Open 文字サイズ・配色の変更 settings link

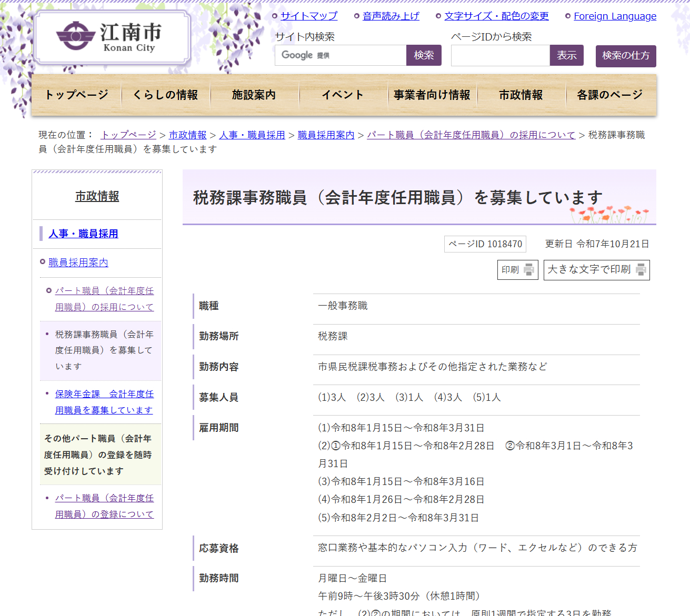click(x=496, y=16)
